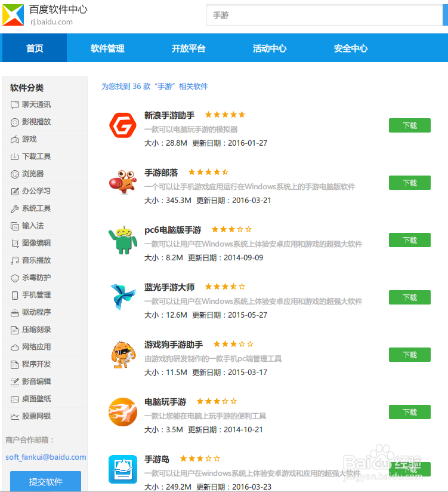The height and width of the screenshot is (492, 448).
Task: Click the 软件分类 sidebar heading
Action: [27, 88]
